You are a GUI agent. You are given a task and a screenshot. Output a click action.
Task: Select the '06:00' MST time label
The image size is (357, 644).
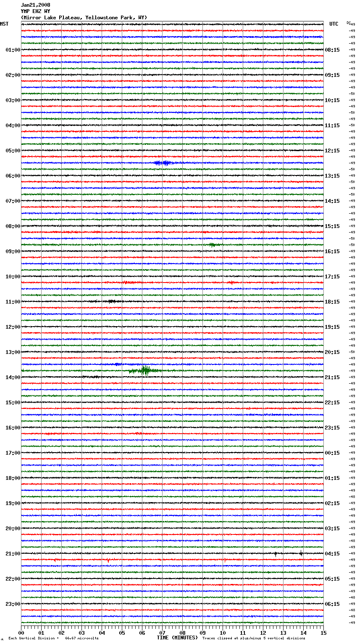click(13, 176)
